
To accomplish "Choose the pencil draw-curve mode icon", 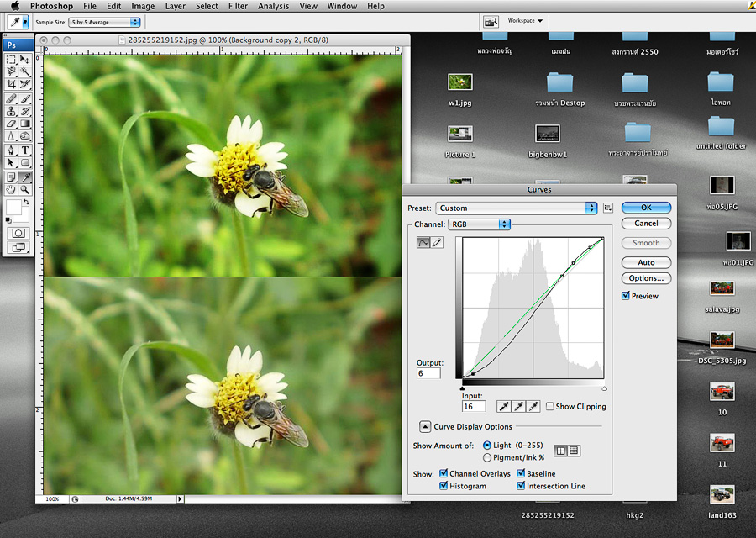I will click(438, 243).
